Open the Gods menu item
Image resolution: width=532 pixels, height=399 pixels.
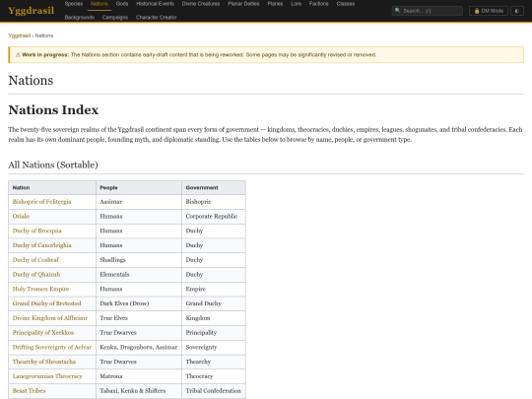pyautogui.click(x=122, y=4)
